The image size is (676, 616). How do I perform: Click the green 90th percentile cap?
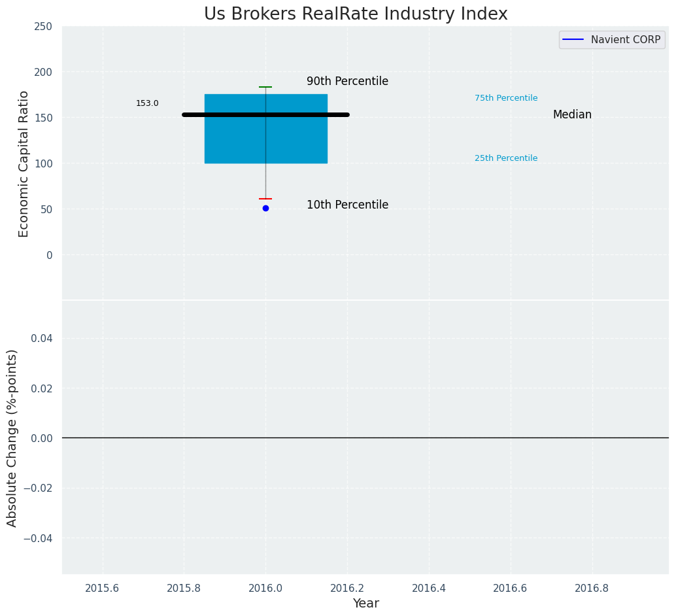(265, 87)
